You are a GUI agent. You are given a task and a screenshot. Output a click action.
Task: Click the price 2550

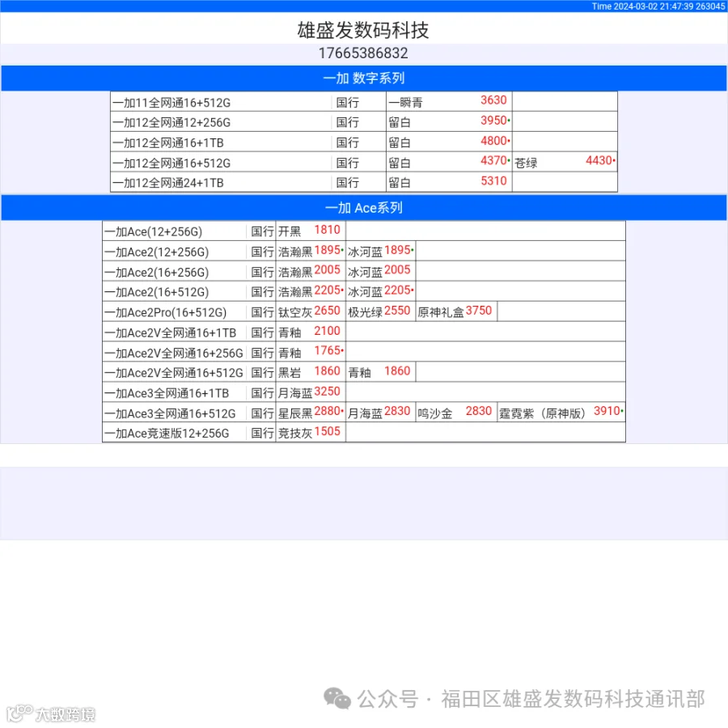coord(397,311)
